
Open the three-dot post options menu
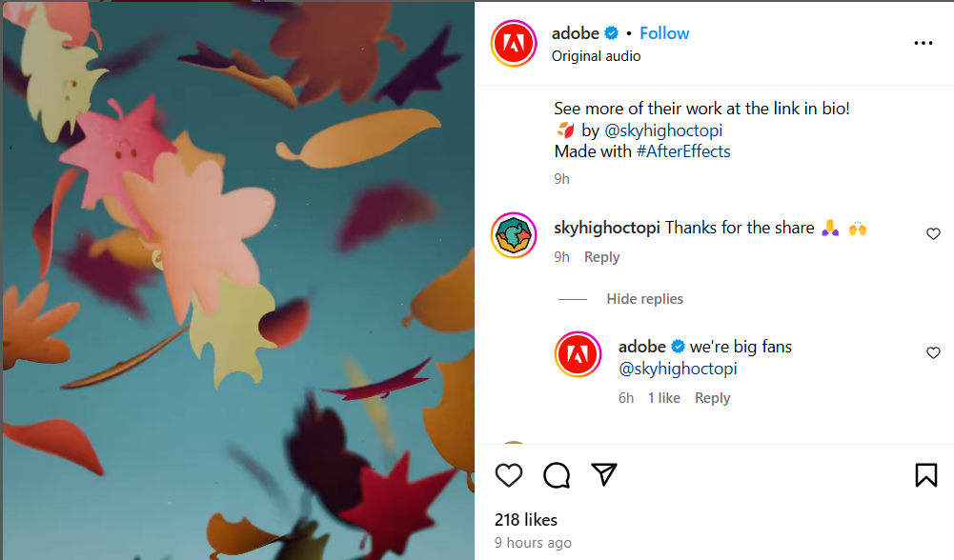pos(923,43)
